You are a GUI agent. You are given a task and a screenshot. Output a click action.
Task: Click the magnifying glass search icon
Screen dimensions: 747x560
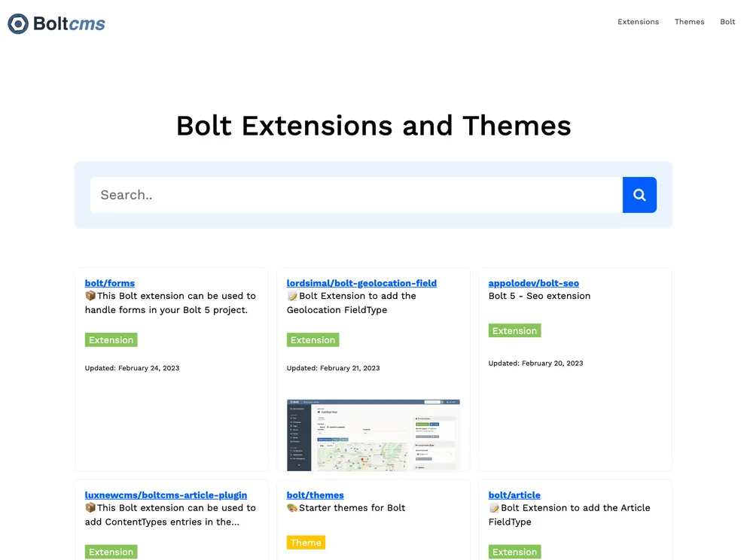(639, 194)
